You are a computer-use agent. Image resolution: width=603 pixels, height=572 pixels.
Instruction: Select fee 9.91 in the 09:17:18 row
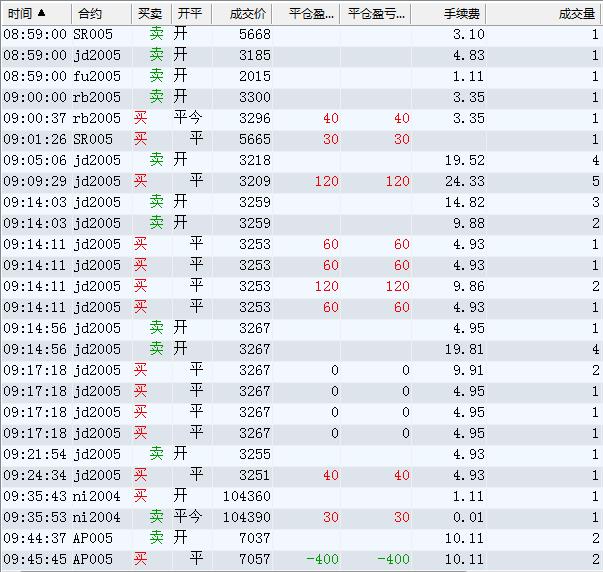click(468, 370)
